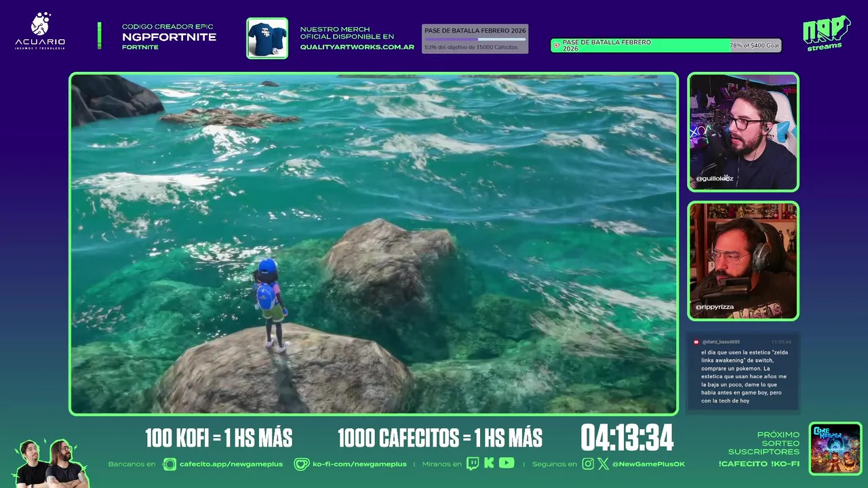This screenshot has height=488, width=868.
Task: Click the green $400 goal progress bar
Action: click(666, 45)
